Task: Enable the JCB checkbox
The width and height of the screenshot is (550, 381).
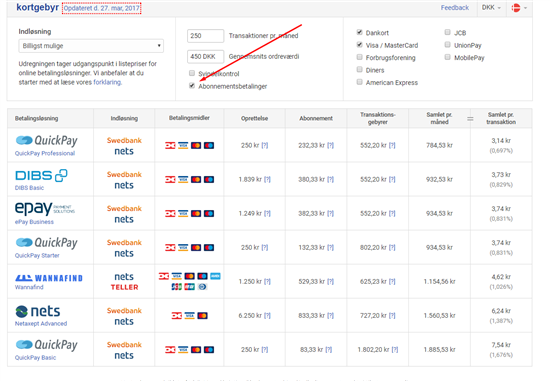Action: (x=448, y=32)
